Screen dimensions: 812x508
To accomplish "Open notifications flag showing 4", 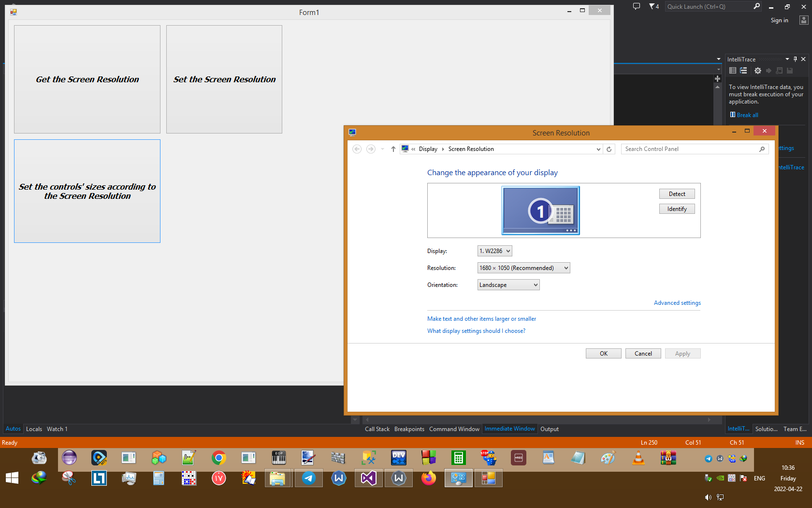I will coord(653,6).
